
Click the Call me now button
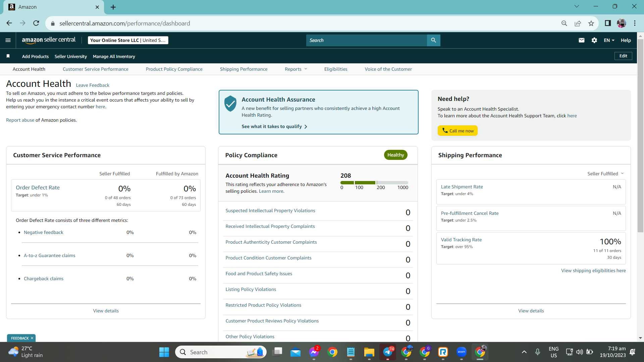458,131
